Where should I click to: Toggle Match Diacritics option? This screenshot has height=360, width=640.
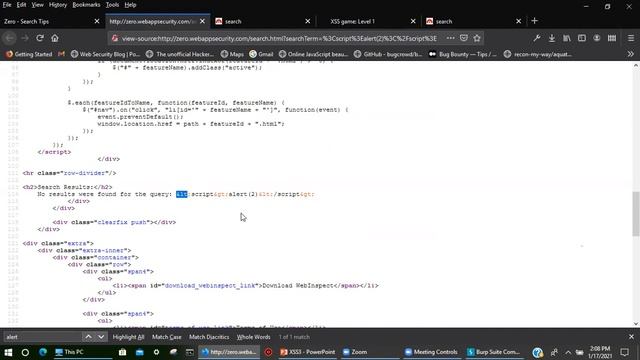tap(209, 337)
